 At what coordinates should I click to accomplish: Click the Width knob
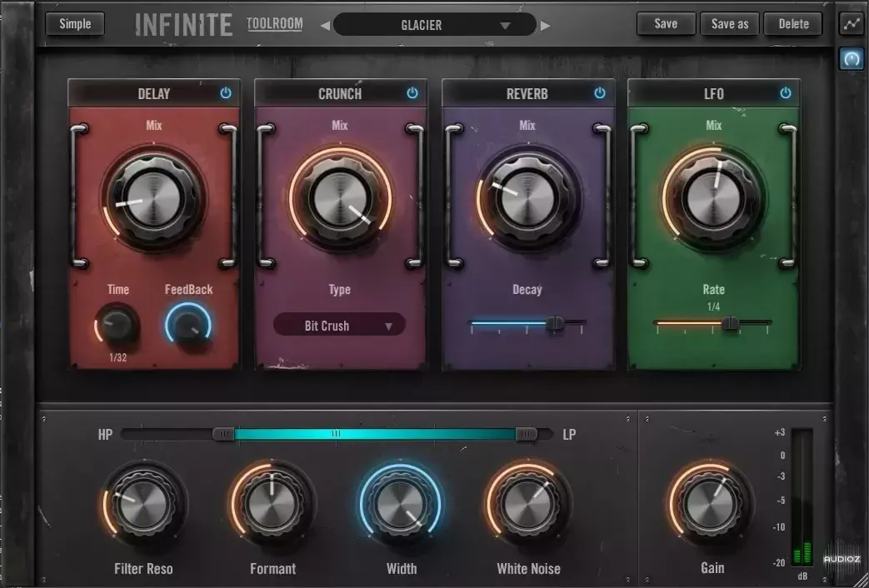pyautogui.click(x=401, y=503)
